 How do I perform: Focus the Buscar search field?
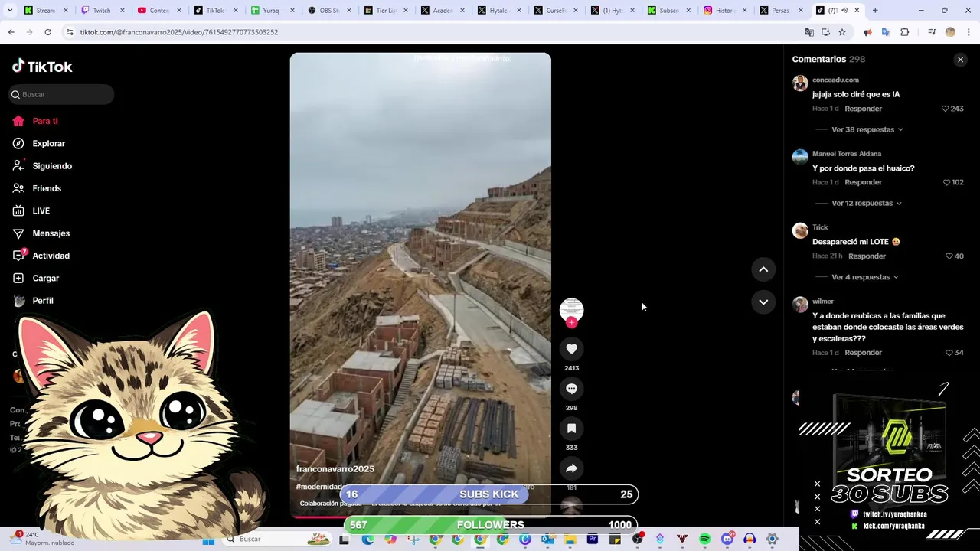(x=61, y=94)
